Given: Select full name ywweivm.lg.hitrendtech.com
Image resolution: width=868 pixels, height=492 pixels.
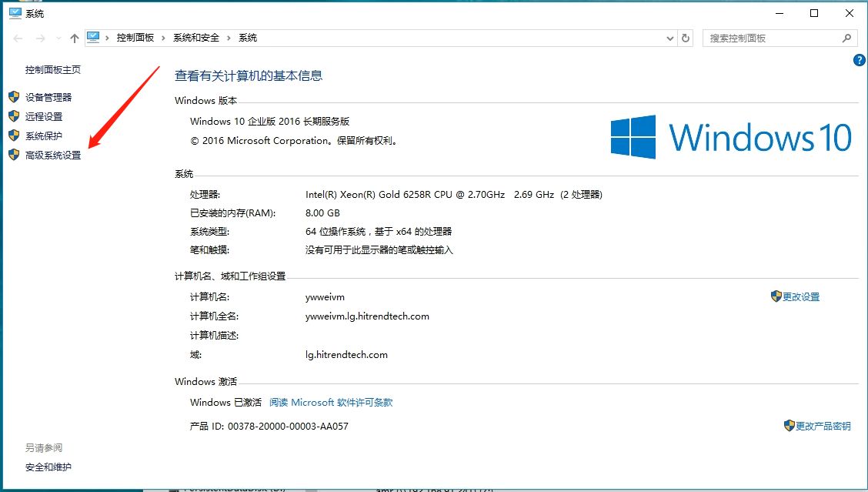Looking at the screenshot, I should (x=368, y=316).
